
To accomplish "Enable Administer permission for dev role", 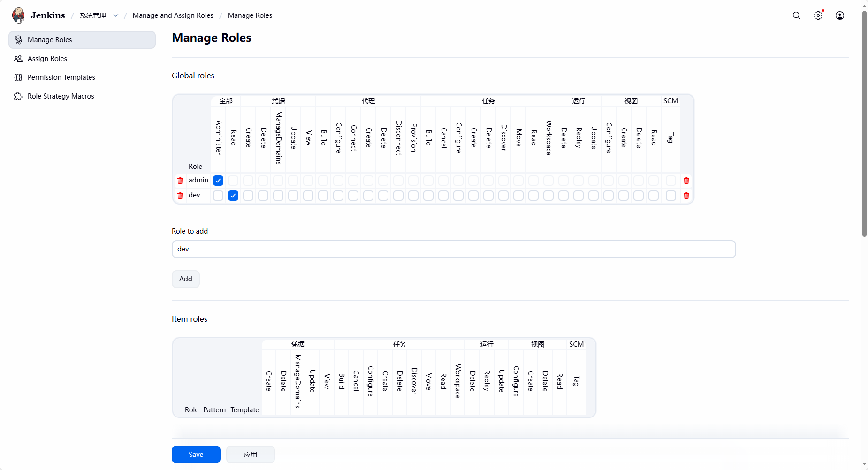I will coord(218,196).
